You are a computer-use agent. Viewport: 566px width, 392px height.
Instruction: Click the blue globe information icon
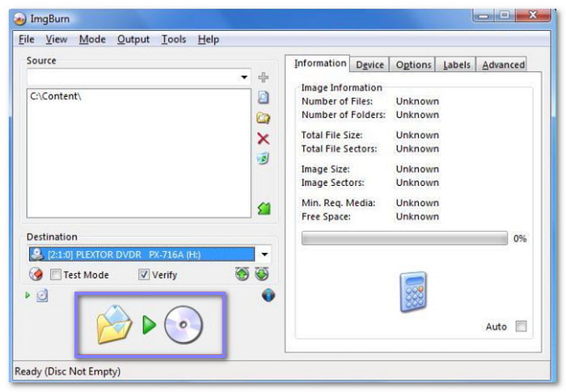(268, 295)
